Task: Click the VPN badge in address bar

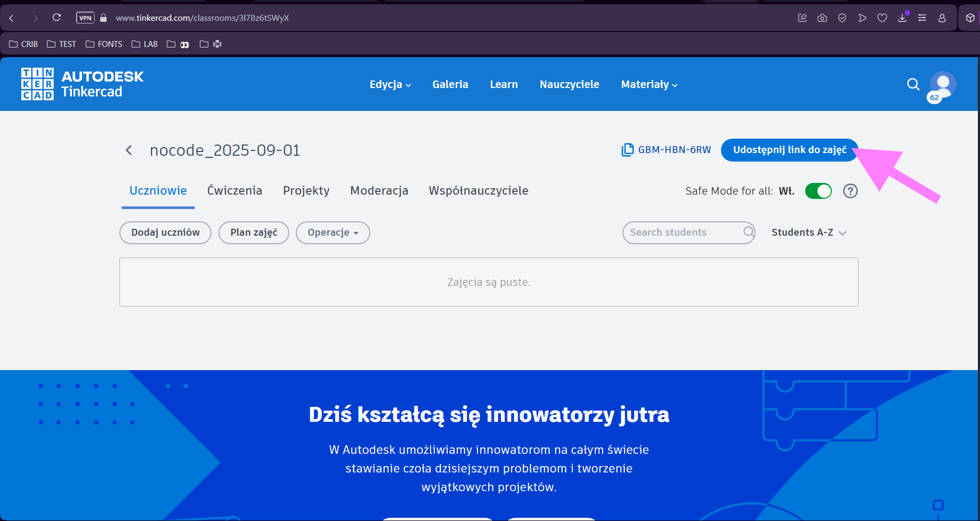Action: click(x=85, y=17)
